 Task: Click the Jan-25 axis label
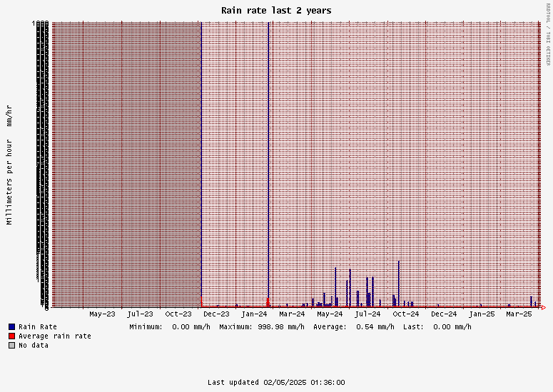(x=482, y=314)
